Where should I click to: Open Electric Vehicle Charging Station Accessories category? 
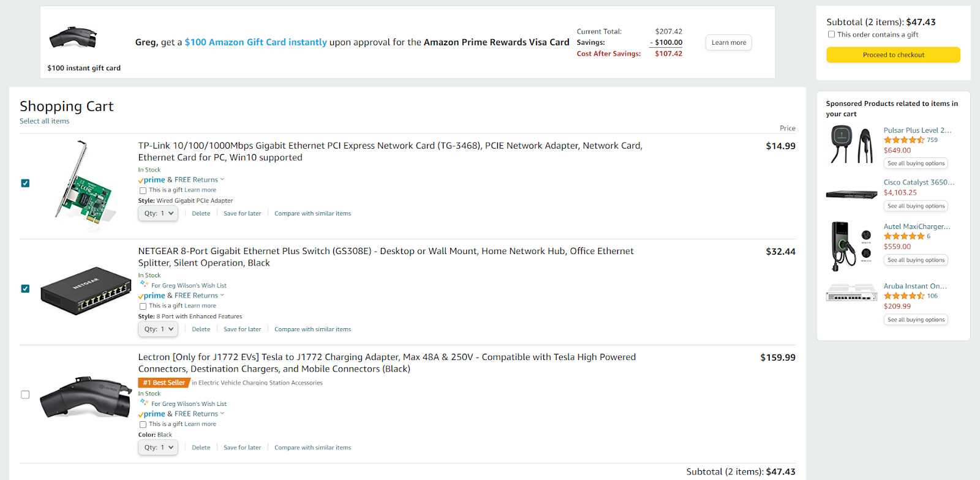pyautogui.click(x=260, y=383)
